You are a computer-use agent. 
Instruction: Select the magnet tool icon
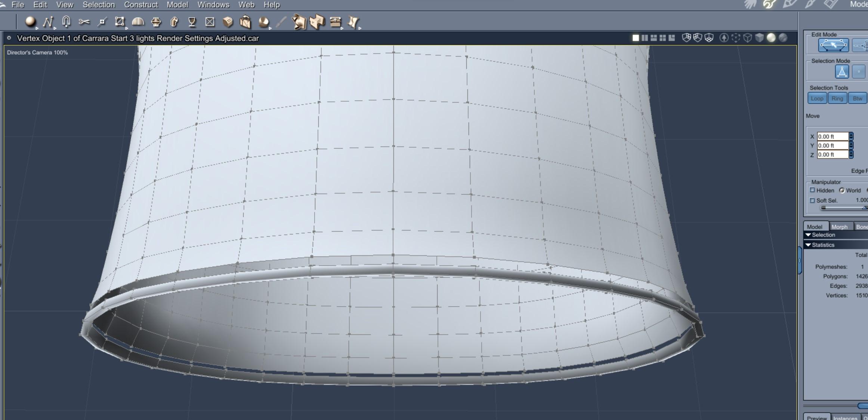pyautogui.click(x=66, y=21)
